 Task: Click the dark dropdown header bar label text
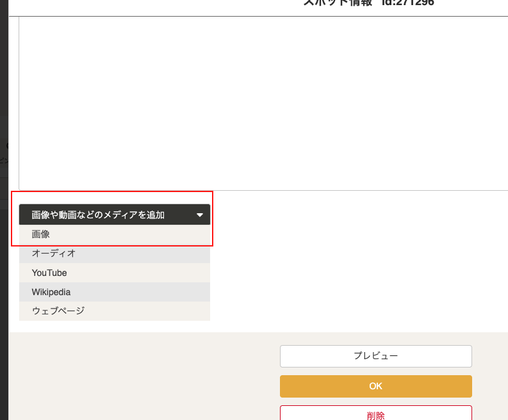[98, 215]
